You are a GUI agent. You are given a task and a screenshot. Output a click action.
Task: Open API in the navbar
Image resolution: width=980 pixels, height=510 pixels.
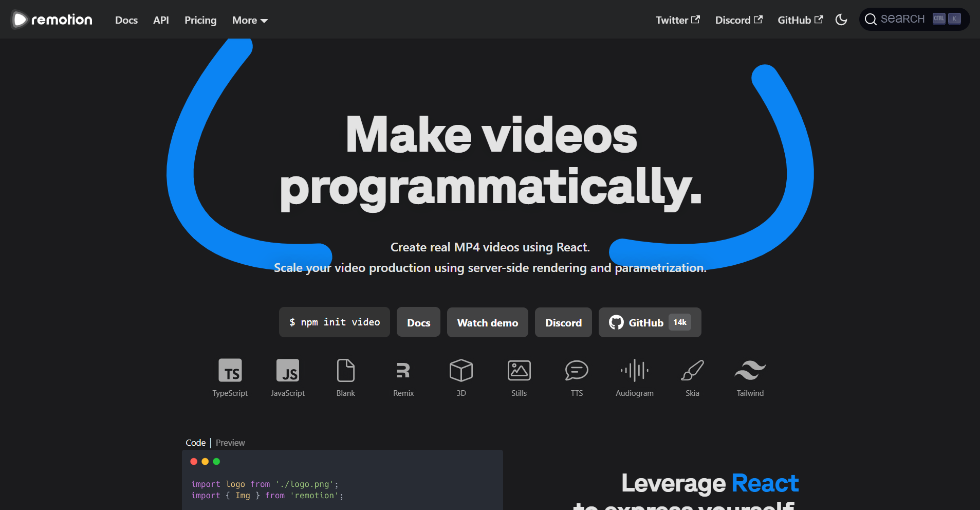[x=161, y=20]
